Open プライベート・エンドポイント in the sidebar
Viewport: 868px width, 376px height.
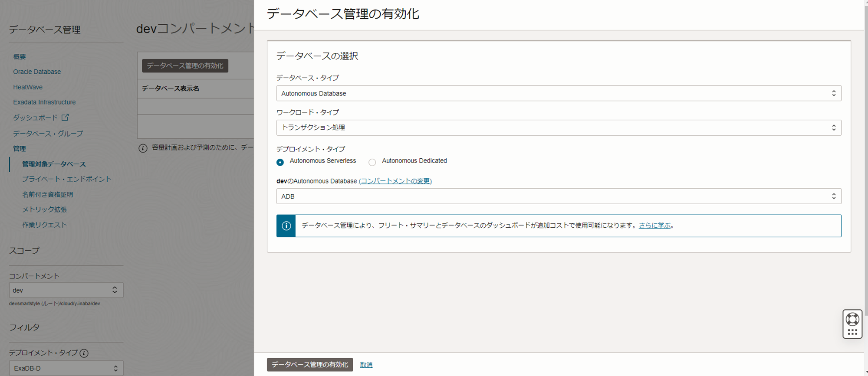67,179
